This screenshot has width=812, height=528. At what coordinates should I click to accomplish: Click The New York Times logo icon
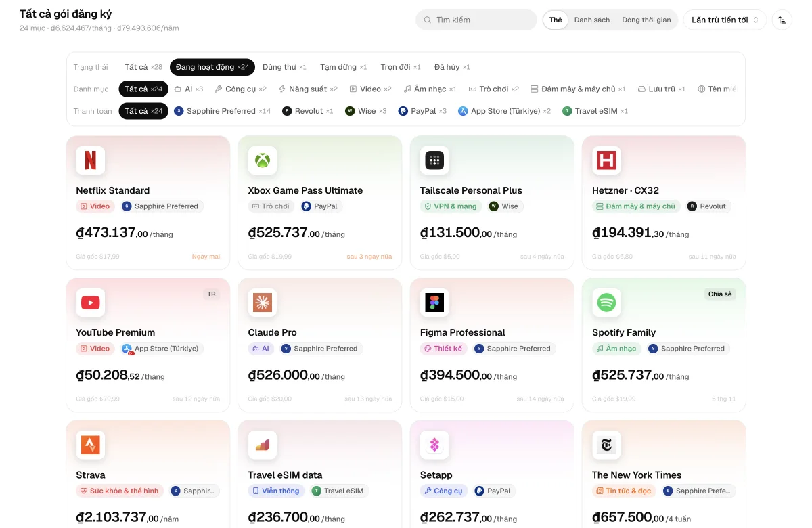pos(606,445)
